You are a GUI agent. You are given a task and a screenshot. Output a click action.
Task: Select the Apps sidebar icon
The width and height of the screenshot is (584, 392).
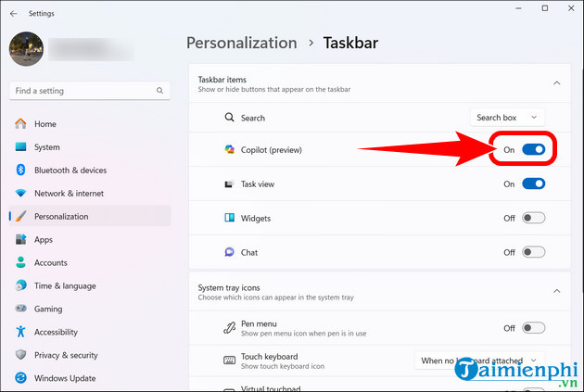(x=20, y=239)
